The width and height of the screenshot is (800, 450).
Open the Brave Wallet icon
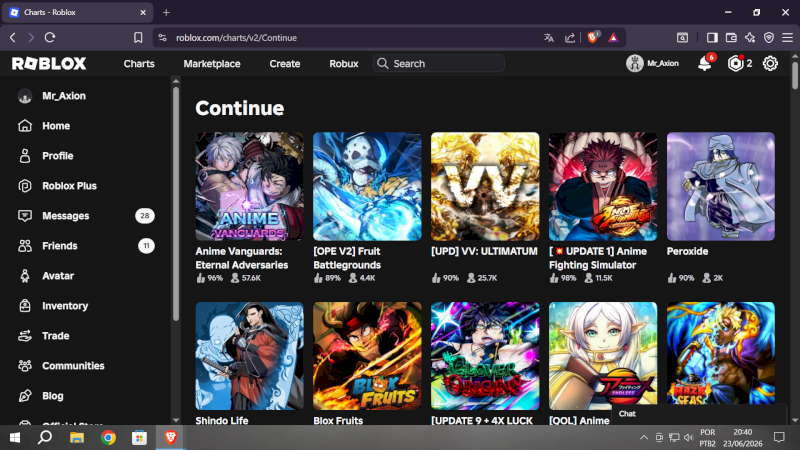pyautogui.click(x=731, y=38)
